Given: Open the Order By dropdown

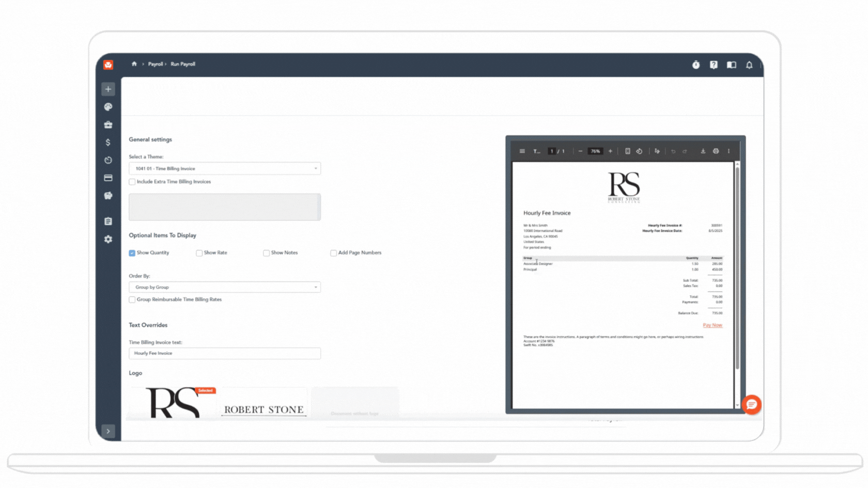Looking at the screenshot, I should [x=224, y=287].
